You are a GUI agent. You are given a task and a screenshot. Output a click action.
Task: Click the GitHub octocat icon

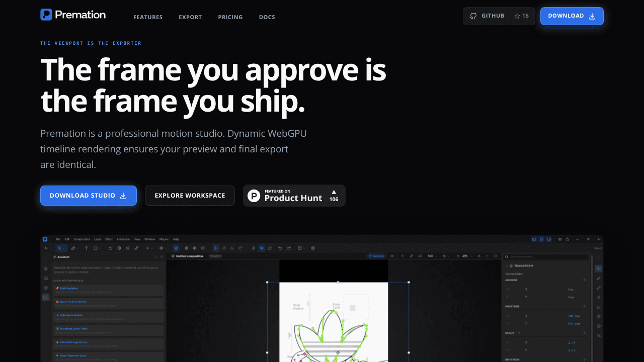pyautogui.click(x=473, y=16)
